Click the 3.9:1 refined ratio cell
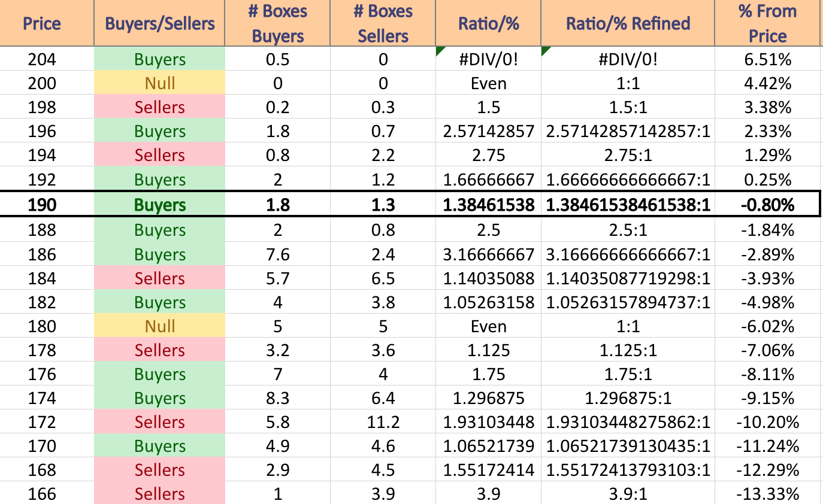The width and height of the screenshot is (823, 504). [x=628, y=493]
